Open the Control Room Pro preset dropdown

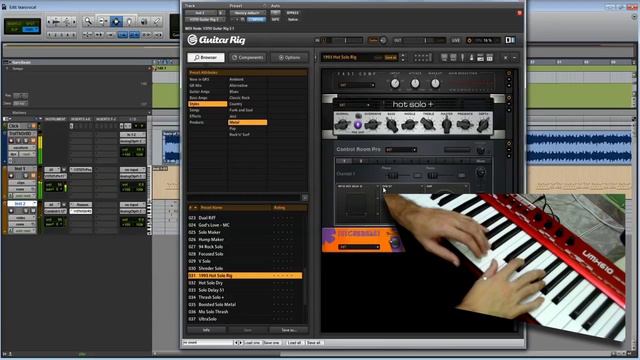(401, 150)
